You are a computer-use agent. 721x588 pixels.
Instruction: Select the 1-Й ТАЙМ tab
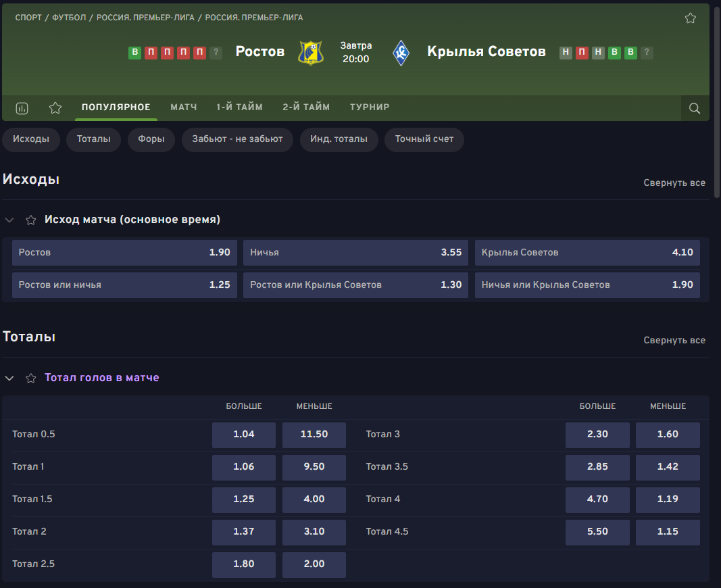pos(240,107)
